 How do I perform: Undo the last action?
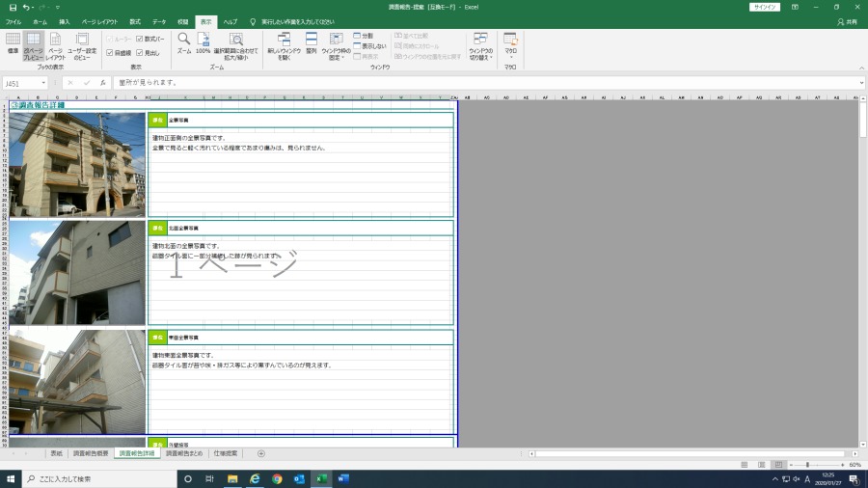coord(25,7)
